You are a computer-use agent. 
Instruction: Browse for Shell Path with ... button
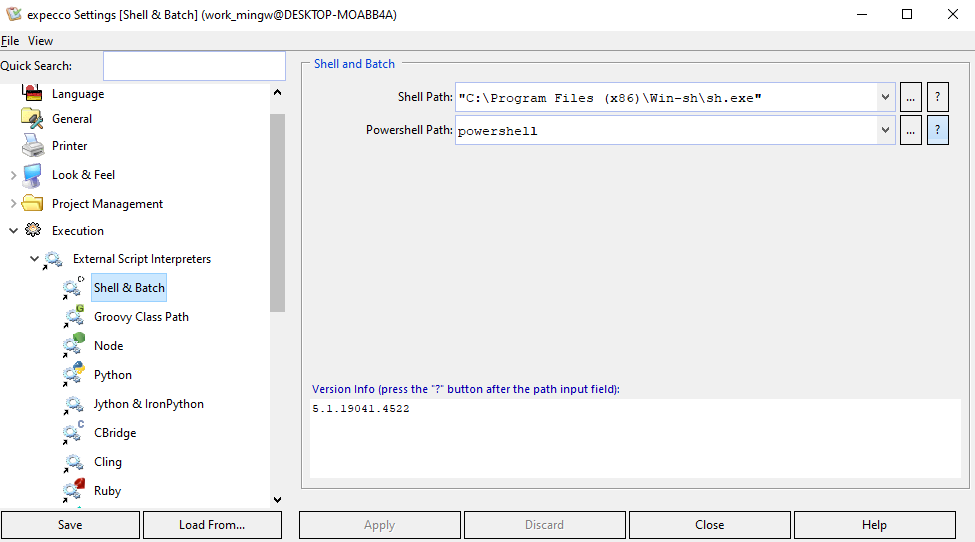click(x=910, y=97)
